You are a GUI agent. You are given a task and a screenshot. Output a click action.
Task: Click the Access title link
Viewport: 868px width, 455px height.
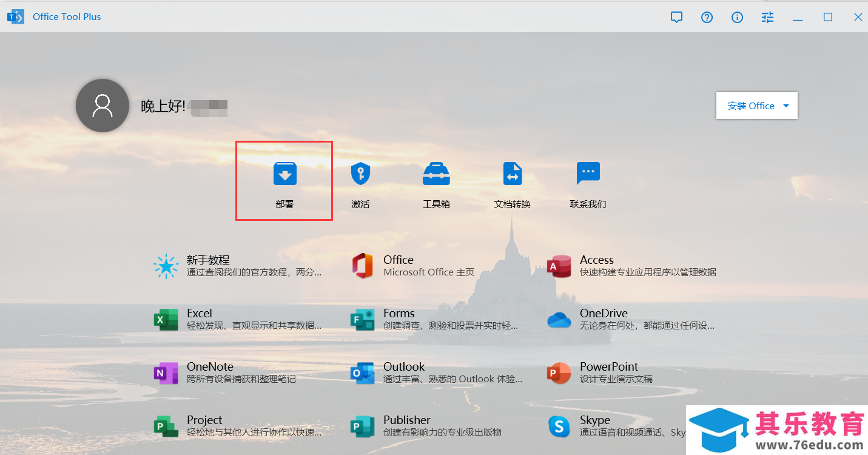[x=597, y=260]
